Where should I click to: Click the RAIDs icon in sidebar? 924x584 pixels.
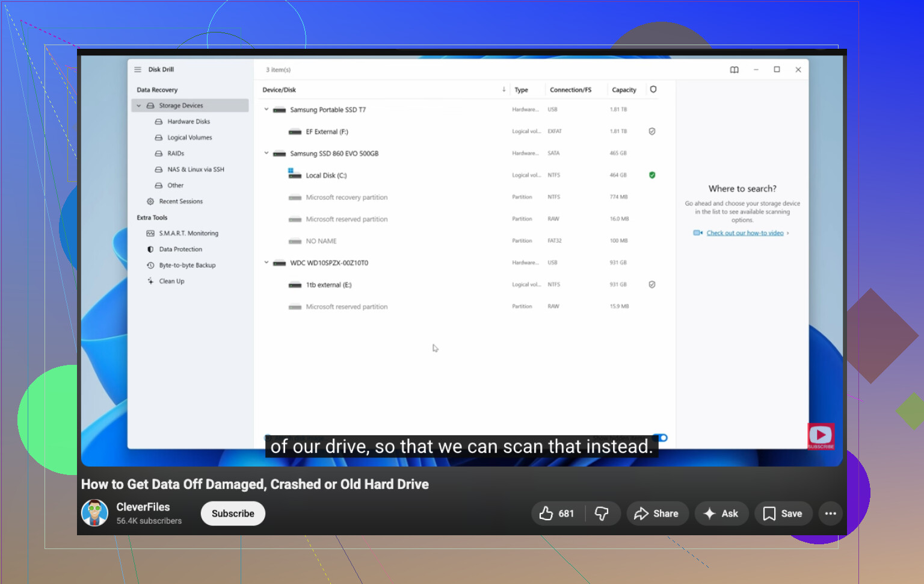tap(159, 154)
